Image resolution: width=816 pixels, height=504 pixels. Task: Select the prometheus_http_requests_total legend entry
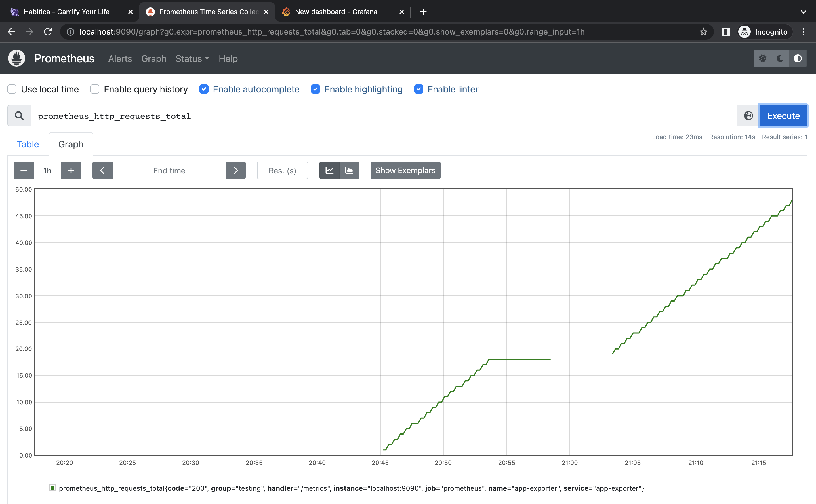(351, 488)
